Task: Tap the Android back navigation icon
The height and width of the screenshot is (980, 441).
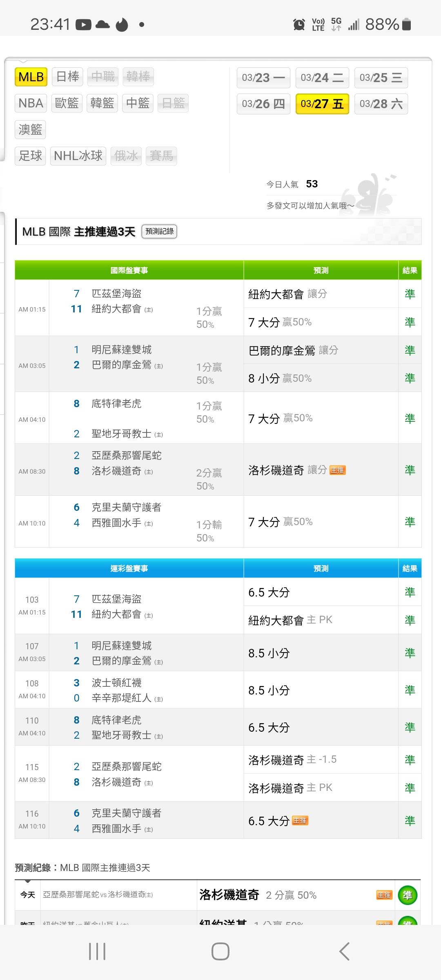Action: pos(344,951)
